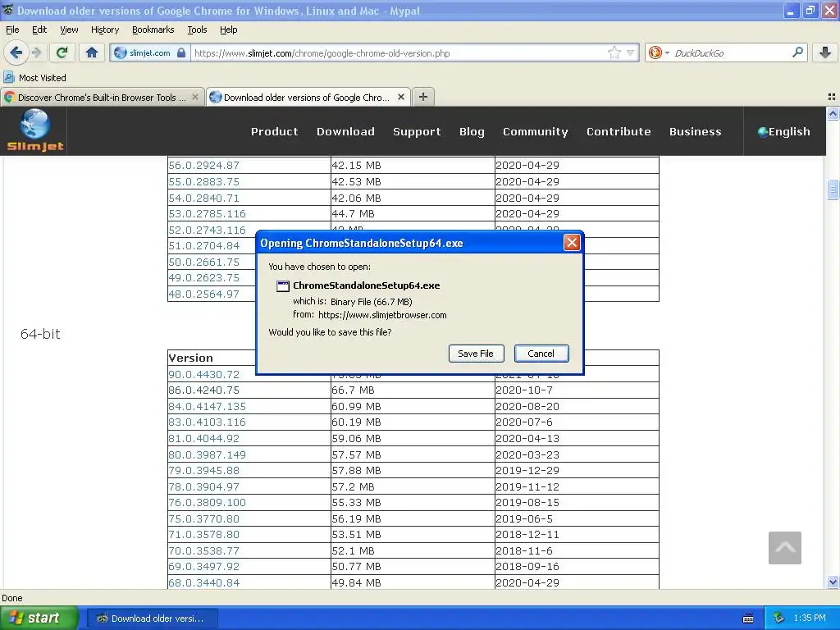Open the Download navigation item
Viewport: 840px width, 630px height.
pyautogui.click(x=345, y=131)
